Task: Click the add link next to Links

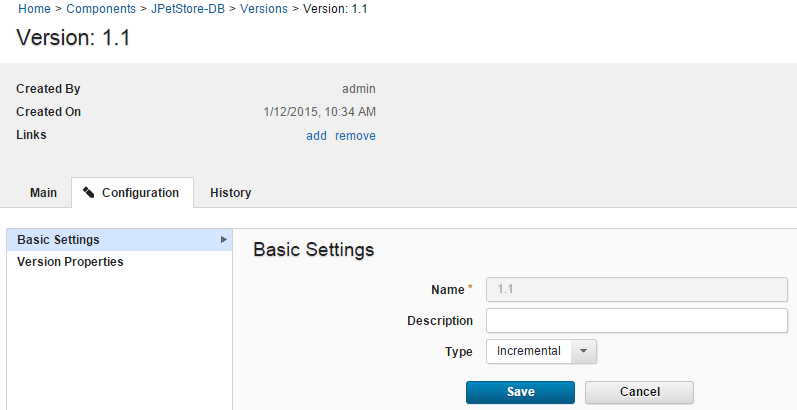Action: 316,136
